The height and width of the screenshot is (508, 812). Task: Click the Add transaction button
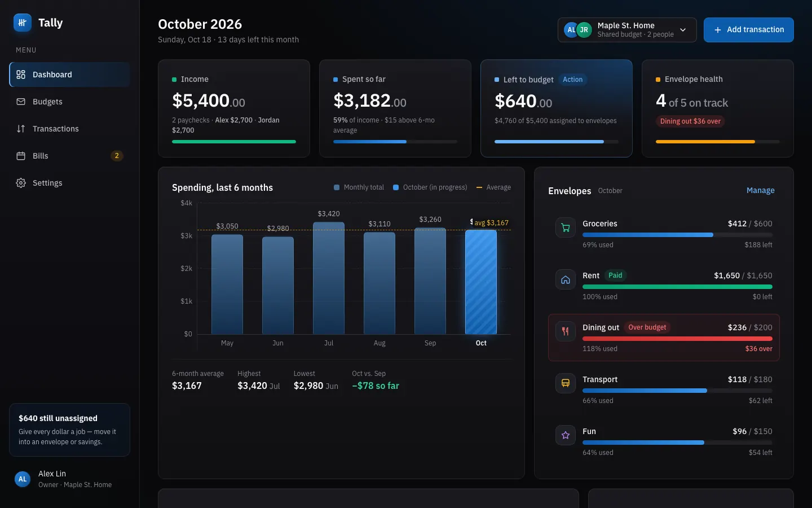749,30
